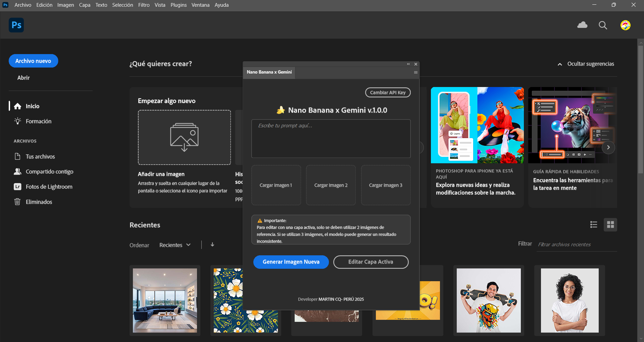Open the cloud sync status icon
644x342 pixels.
pos(582,25)
